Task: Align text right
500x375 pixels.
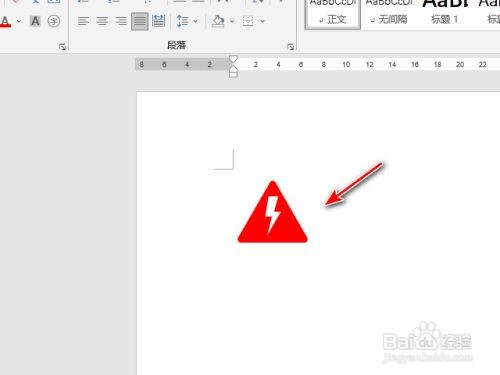Action: click(x=121, y=21)
